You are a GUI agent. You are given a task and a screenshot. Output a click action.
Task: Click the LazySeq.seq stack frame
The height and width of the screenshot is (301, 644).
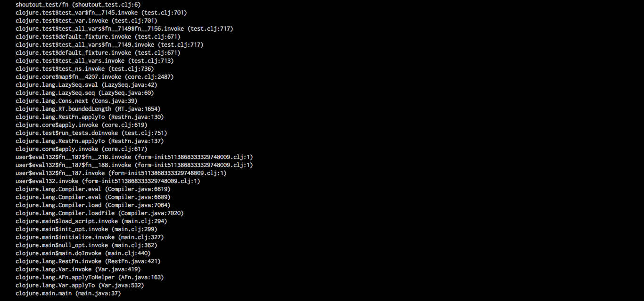tap(84, 93)
